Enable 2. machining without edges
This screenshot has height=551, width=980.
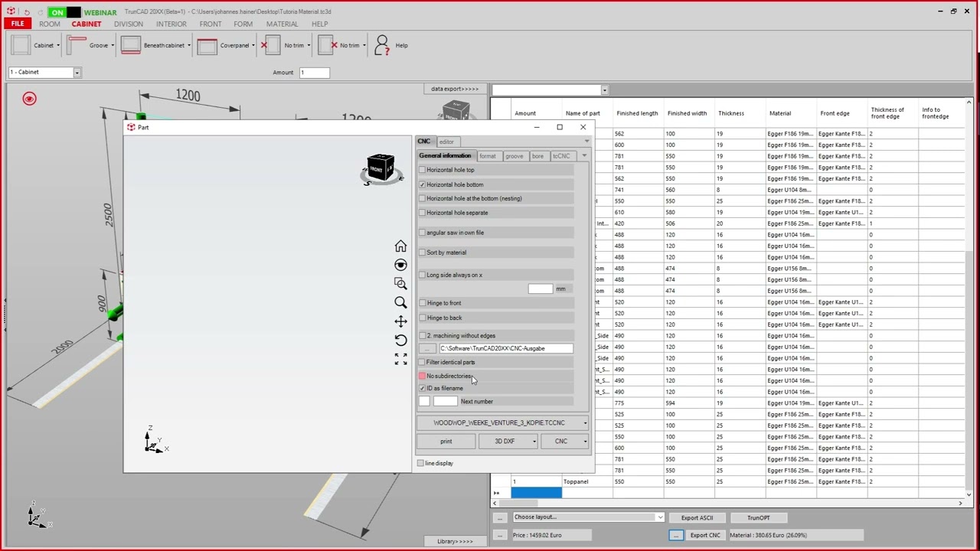tap(422, 335)
